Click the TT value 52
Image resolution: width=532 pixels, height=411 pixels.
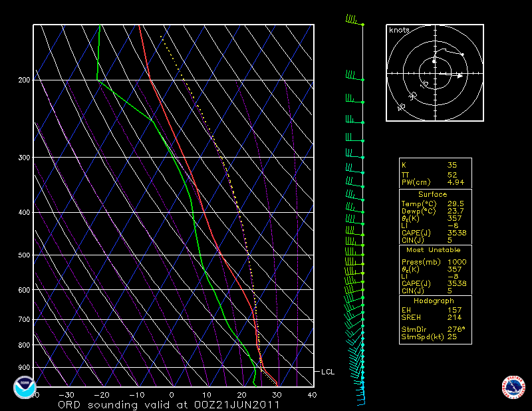pyautogui.click(x=452, y=175)
